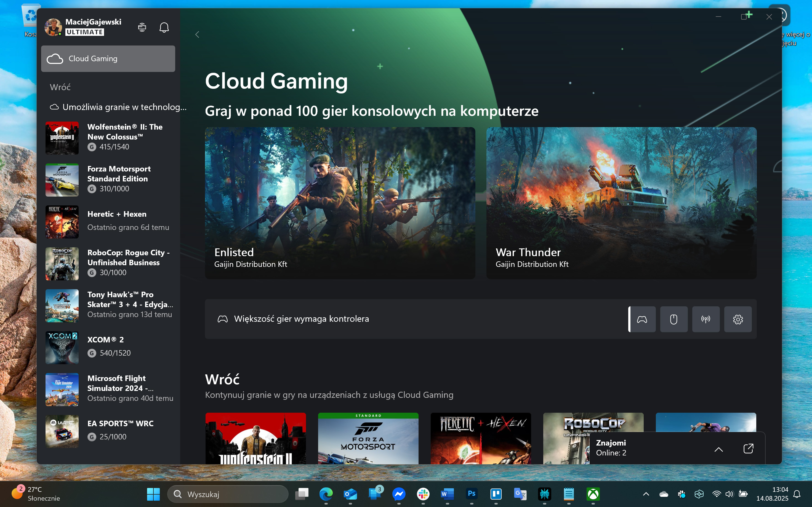This screenshot has width=812, height=507.
Task: Open Slack from the taskbar
Action: point(423,494)
